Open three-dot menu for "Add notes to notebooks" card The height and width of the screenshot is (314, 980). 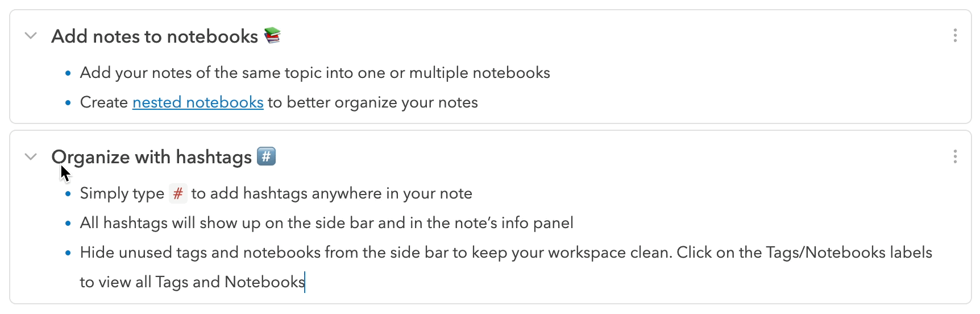coord(955,36)
